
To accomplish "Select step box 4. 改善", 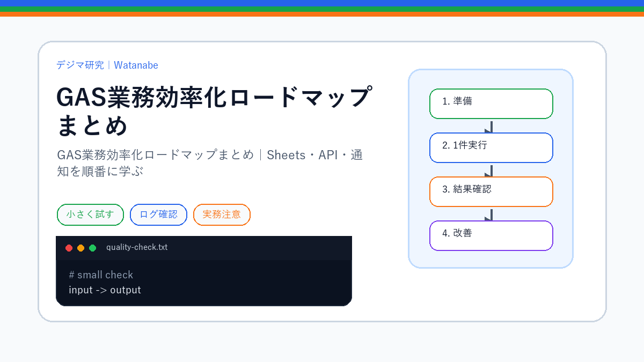I will coord(491,235).
